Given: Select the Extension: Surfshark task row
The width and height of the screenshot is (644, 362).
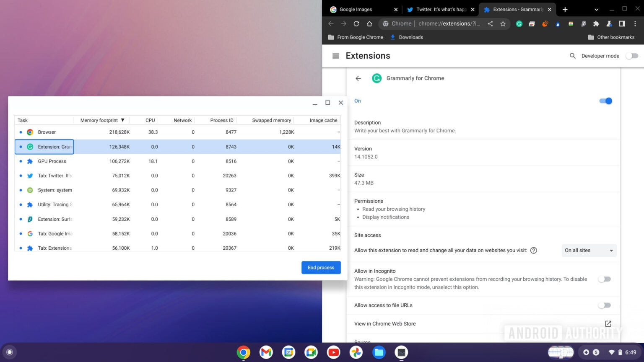Looking at the screenshot, I should [178, 220].
